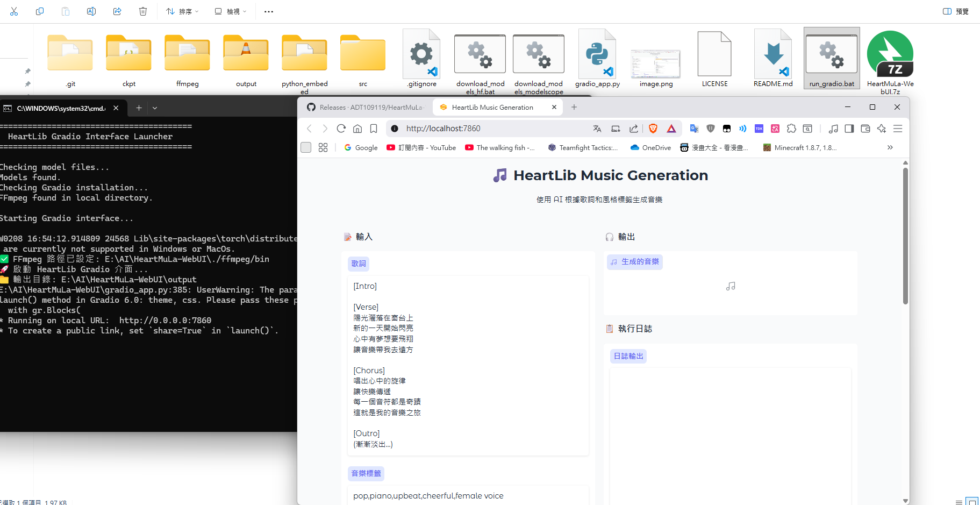Open the Google bookmark
The image size is (980, 505).
click(361, 147)
